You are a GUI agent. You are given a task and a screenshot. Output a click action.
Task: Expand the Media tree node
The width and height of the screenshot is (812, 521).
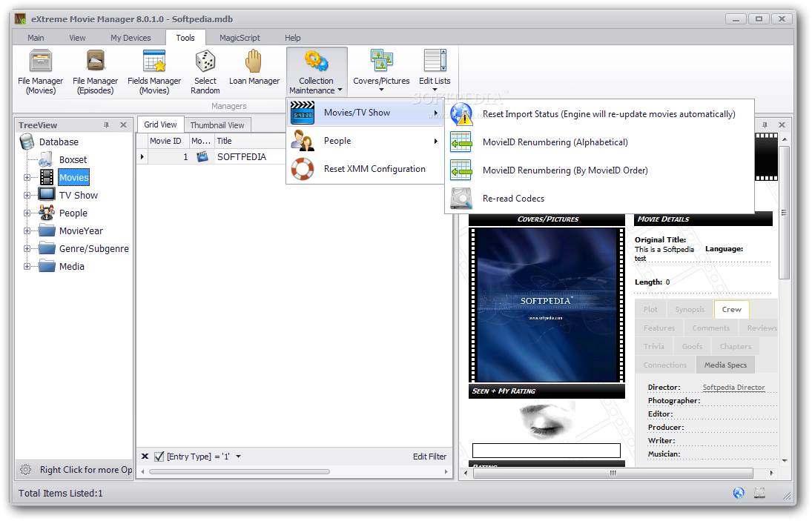coord(27,267)
